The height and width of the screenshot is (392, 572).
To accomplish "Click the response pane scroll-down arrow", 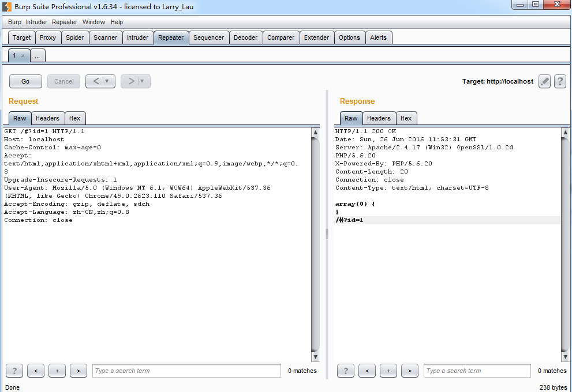I will coord(565,357).
